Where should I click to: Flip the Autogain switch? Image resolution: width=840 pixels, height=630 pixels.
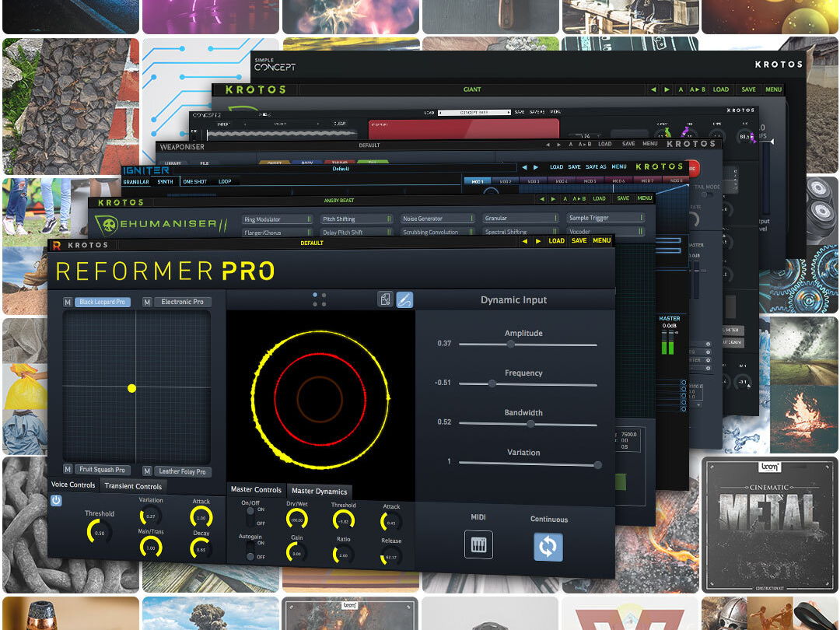[x=250, y=550]
